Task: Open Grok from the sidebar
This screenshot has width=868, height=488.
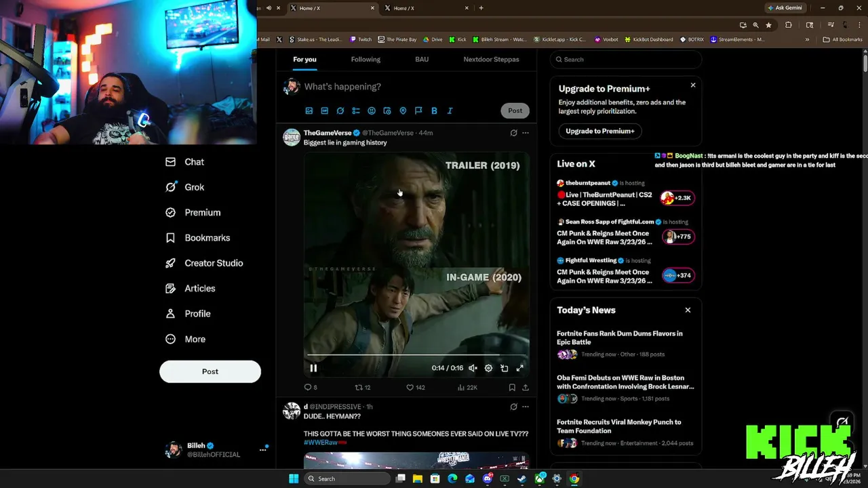Action: (x=185, y=187)
